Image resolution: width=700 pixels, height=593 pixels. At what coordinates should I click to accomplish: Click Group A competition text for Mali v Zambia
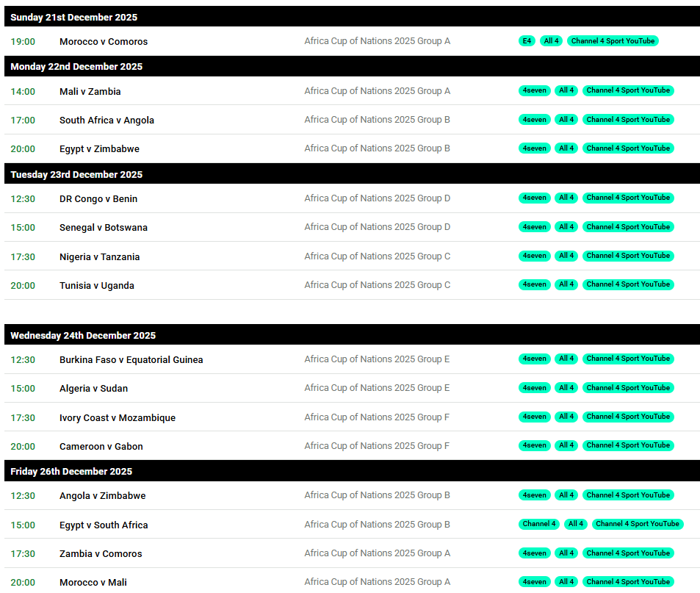378,91
